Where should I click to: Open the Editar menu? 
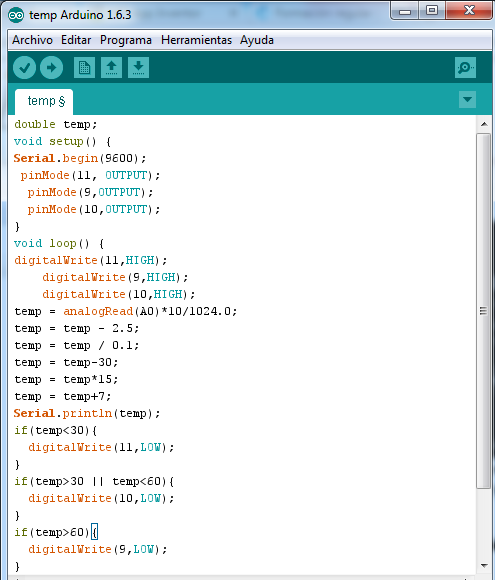[x=76, y=40]
